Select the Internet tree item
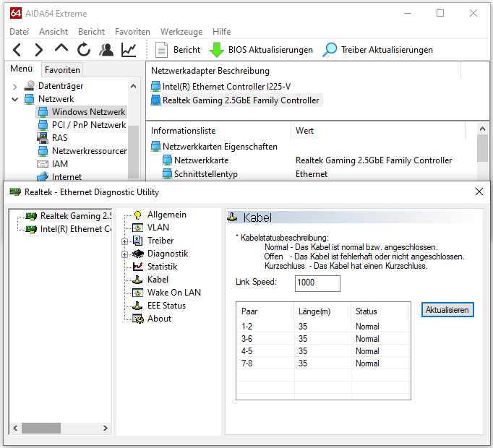 67,177
